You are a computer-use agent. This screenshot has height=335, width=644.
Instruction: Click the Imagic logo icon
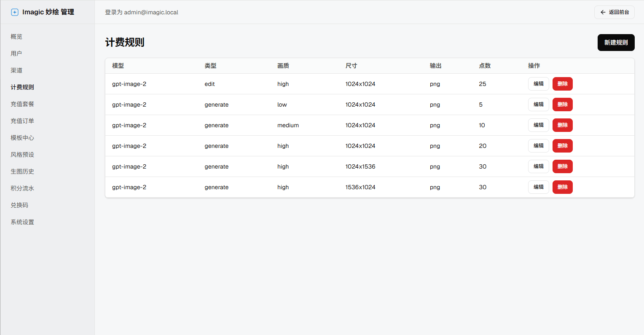(15, 12)
